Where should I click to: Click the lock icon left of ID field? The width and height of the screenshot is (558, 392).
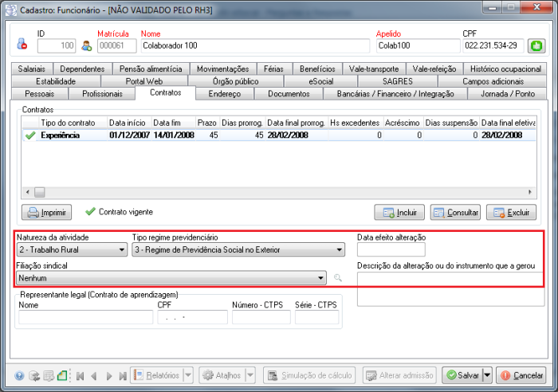tap(22, 45)
